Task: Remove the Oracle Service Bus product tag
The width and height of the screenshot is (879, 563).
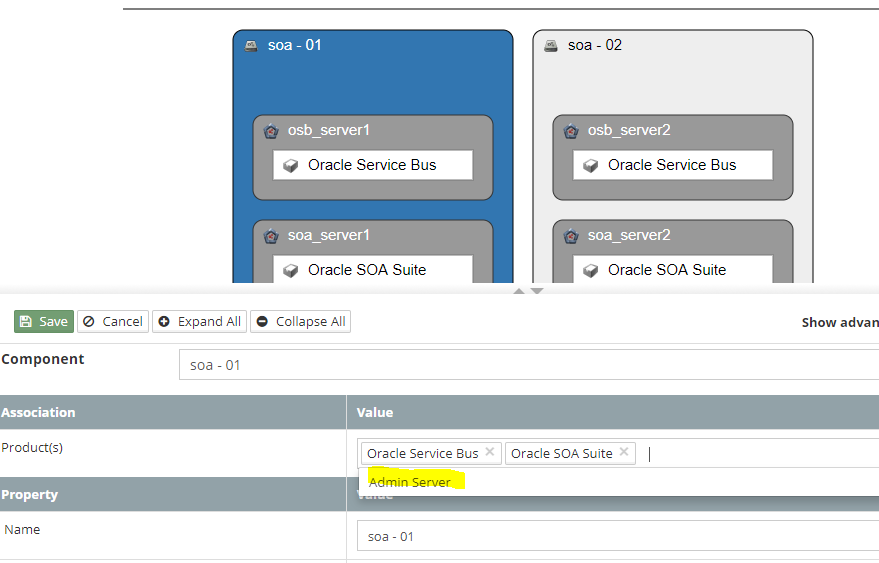Action: point(489,452)
